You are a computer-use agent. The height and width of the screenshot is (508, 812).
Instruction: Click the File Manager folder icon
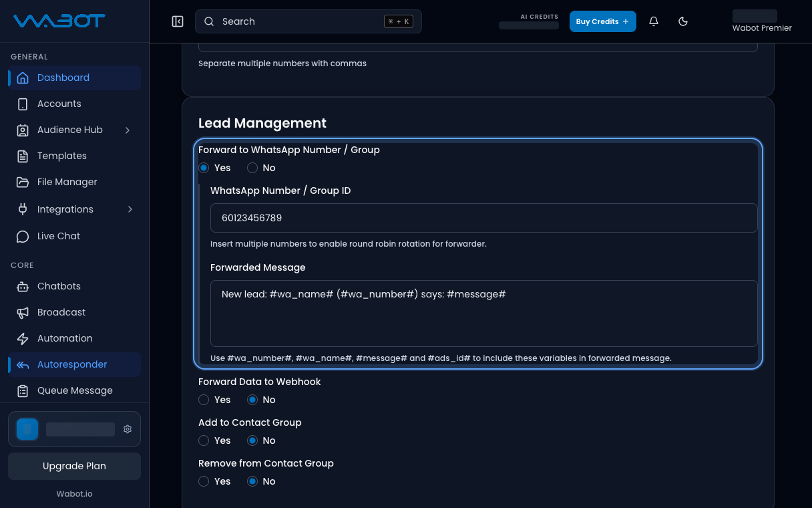tap(23, 182)
